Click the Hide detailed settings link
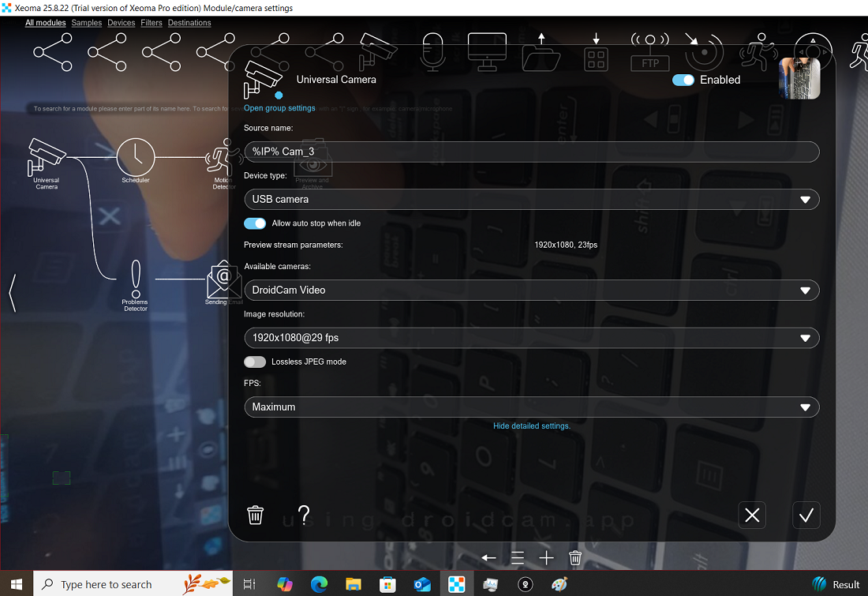868x596 pixels. (531, 425)
